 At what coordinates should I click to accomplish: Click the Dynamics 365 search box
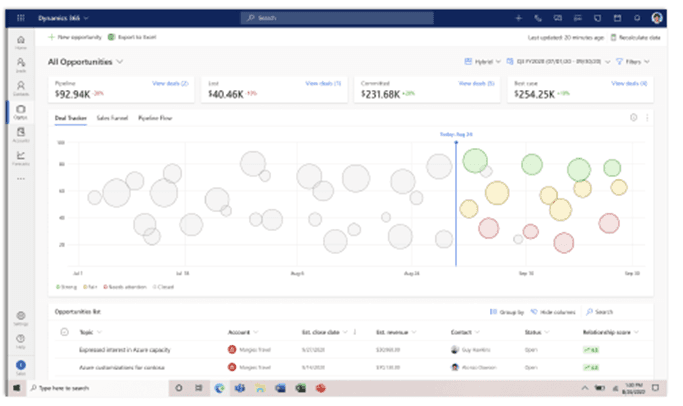[340, 18]
